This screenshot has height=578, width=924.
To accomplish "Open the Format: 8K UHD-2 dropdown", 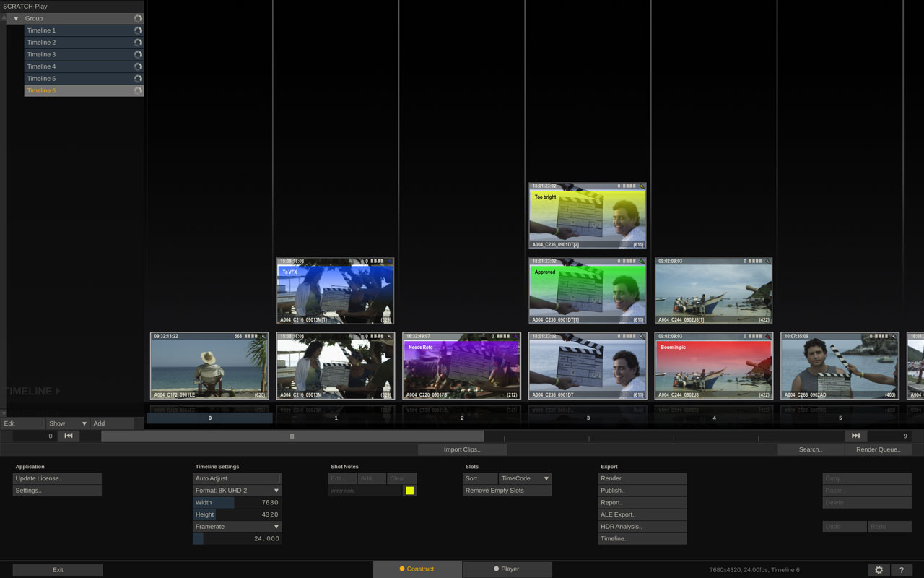I will click(237, 491).
